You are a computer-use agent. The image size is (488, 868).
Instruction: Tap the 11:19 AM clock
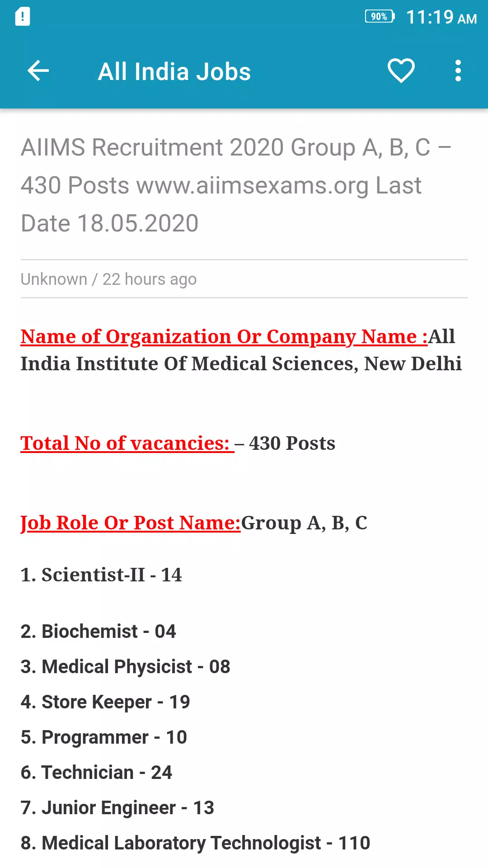(441, 18)
